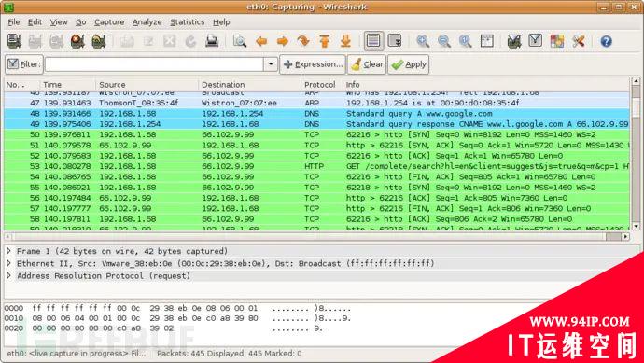Open the filter history dropdown arrow
This screenshot has width=644, height=363.
(x=271, y=64)
